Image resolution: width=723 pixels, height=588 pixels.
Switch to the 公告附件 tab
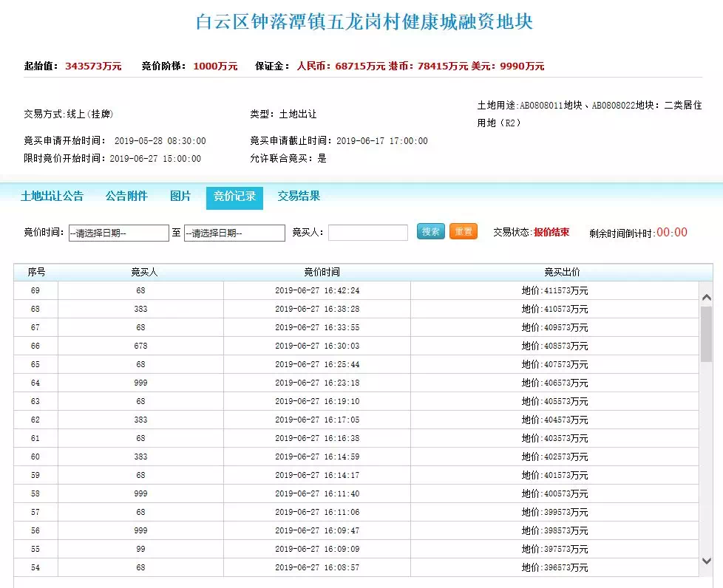coord(126,196)
